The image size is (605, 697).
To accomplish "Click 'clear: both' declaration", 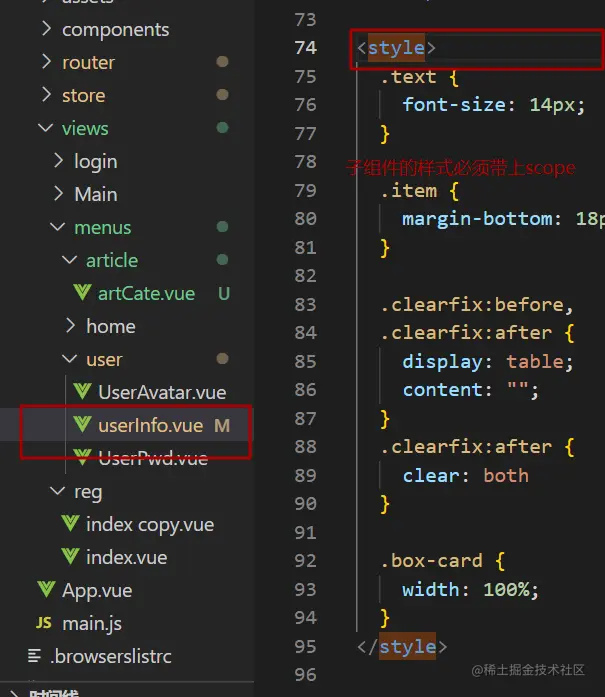I will [465, 476].
